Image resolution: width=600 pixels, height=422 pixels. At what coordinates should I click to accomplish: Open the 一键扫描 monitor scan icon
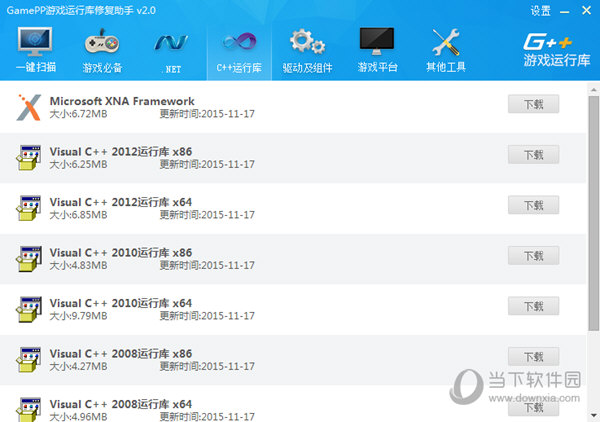(x=35, y=42)
